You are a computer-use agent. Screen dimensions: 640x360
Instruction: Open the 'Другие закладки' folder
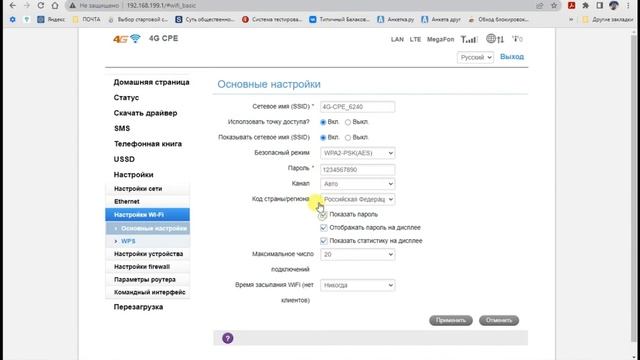(x=608, y=19)
